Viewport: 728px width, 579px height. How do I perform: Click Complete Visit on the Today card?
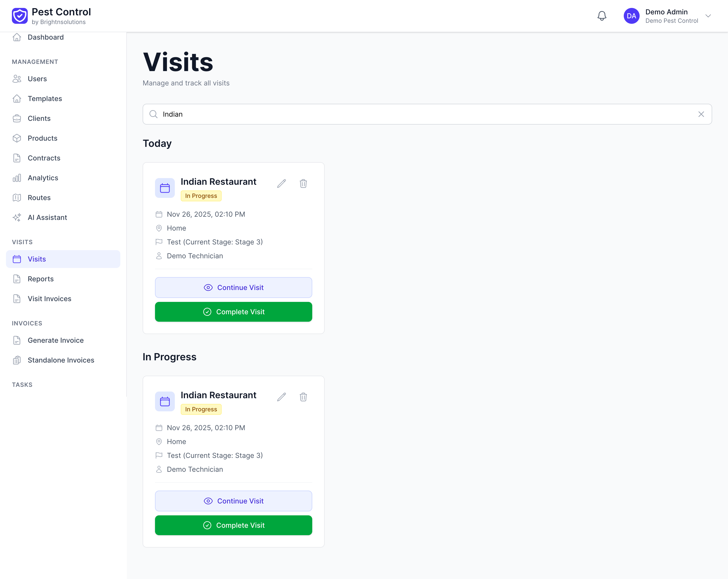tap(233, 312)
